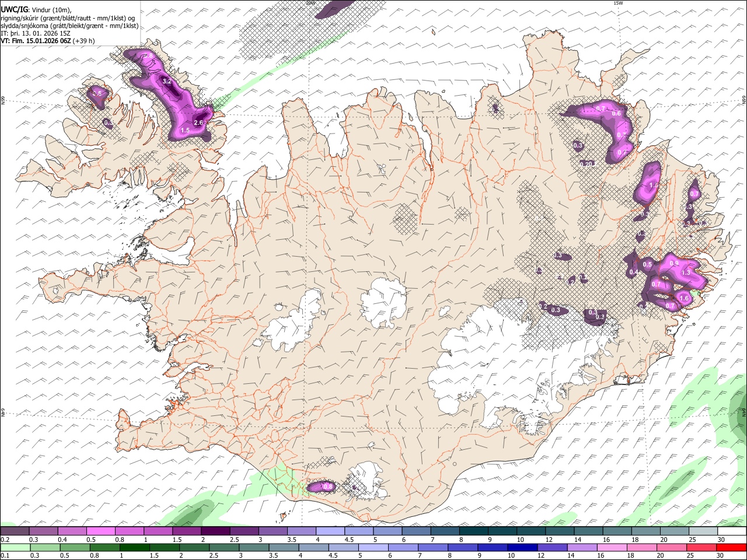Click the '3.2' snowfall value on the map
747x560 pixels.
166,82
